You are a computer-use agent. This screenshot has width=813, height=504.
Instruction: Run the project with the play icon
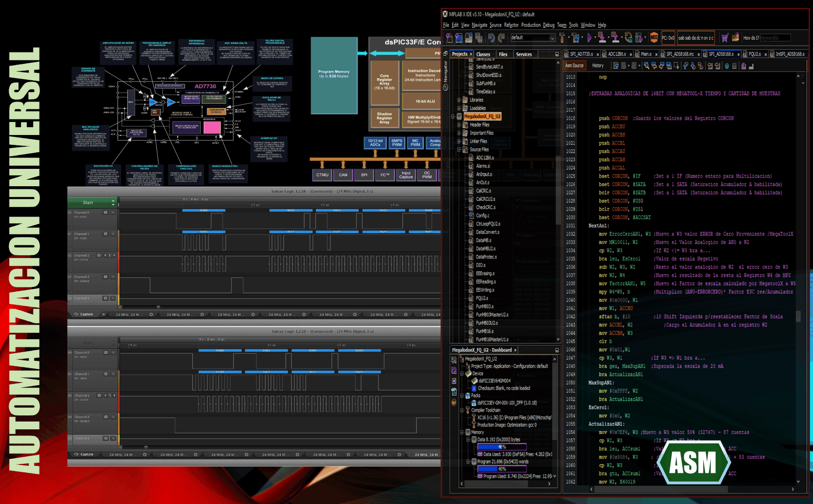pos(590,38)
